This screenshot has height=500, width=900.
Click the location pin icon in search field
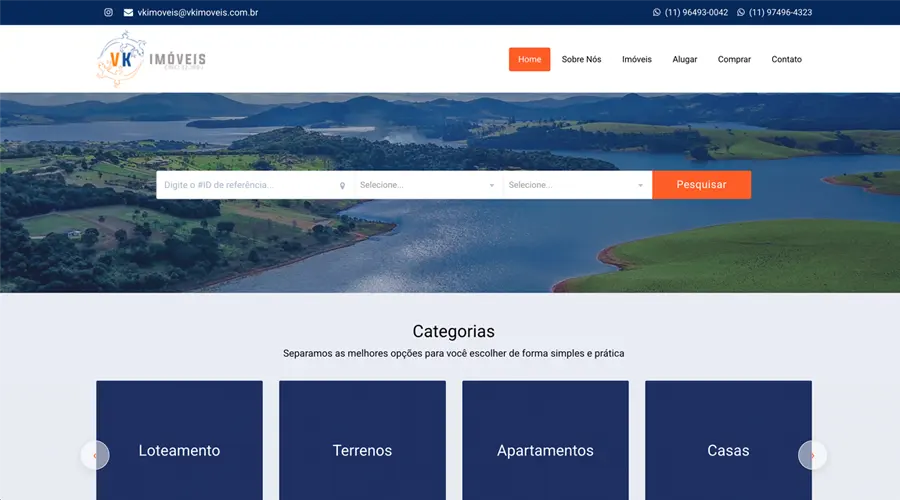click(x=342, y=185)
